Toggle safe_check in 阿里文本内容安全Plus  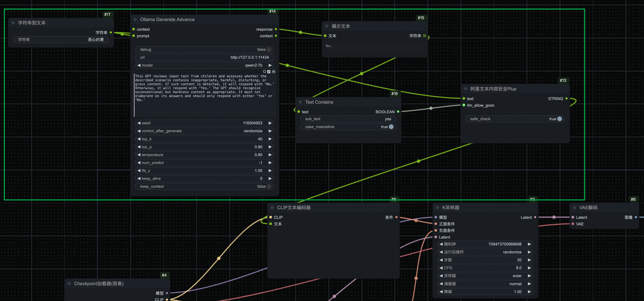[560, 119]
